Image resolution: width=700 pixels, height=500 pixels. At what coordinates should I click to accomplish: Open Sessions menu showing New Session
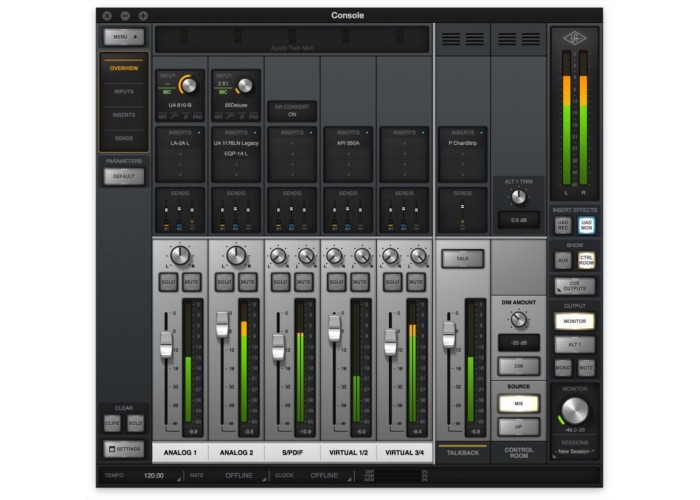574,451
